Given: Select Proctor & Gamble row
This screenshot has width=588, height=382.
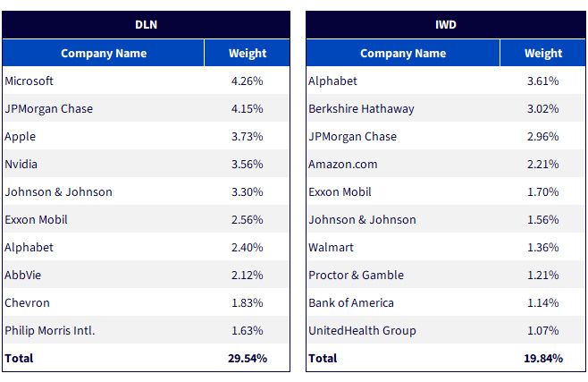Looking at the screenshot, I should [446, 275].
